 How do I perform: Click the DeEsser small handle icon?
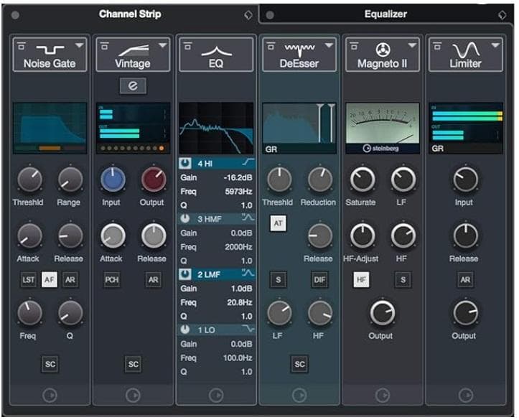point(271,47)
